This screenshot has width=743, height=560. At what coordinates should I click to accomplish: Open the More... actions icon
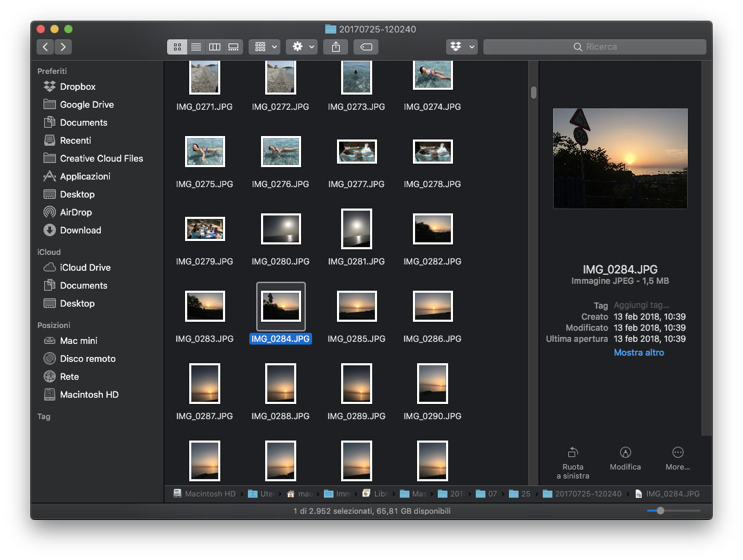(677, 453)
